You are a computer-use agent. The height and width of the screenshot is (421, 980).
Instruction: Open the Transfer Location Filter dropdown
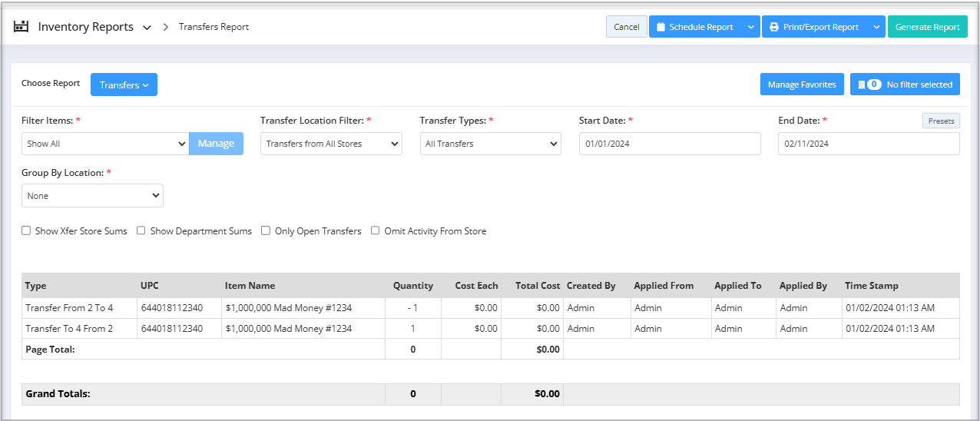point(331,144)
